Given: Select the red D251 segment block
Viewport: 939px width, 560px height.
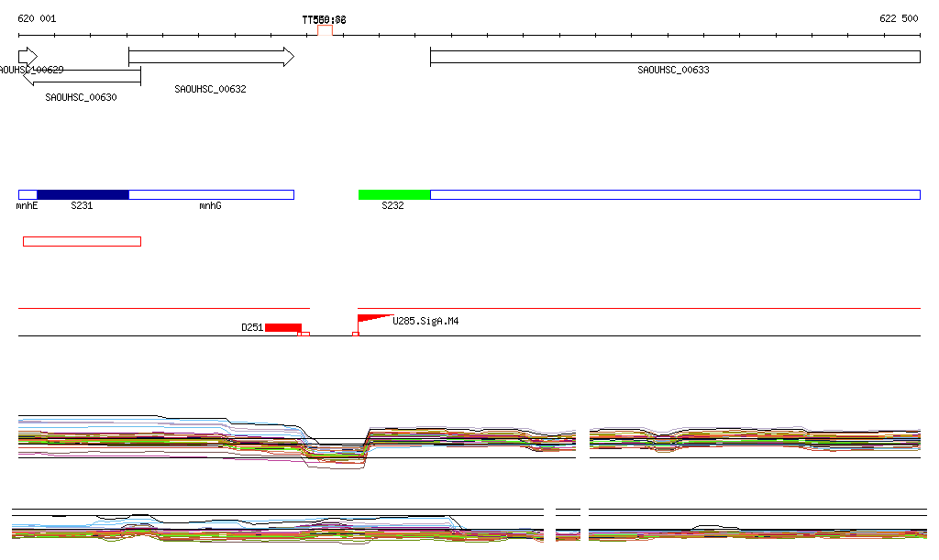Looking at the screenshot, I should point(282,327).
